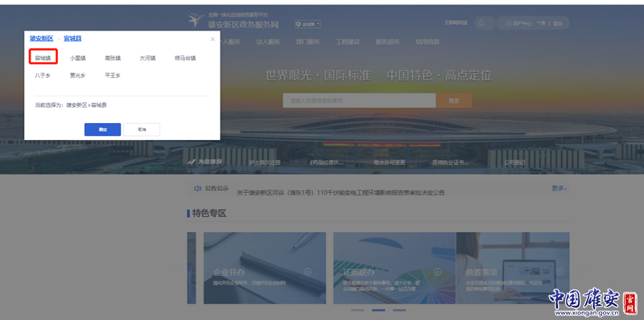Click the 雄安新区 breadcrumb link
The height and width of the screenshot is (320, 644).
(42, 39)
